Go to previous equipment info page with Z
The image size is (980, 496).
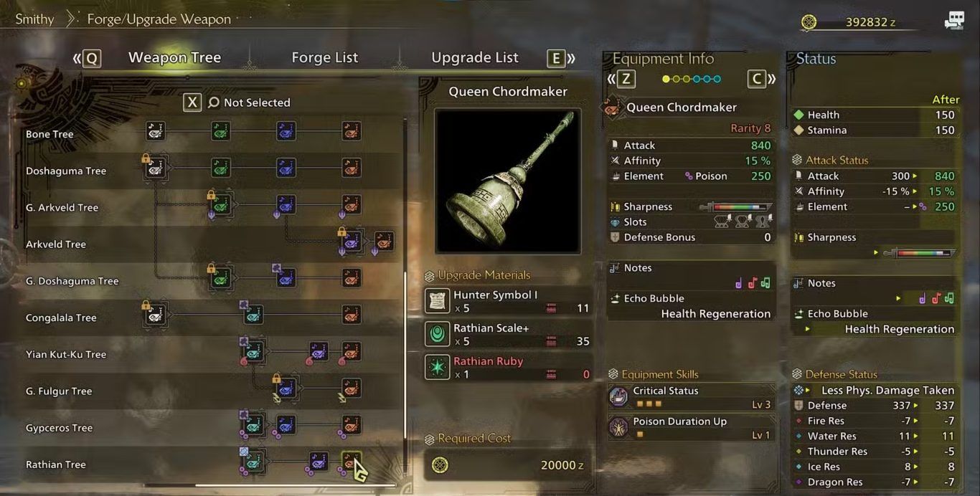pos(626,79)
